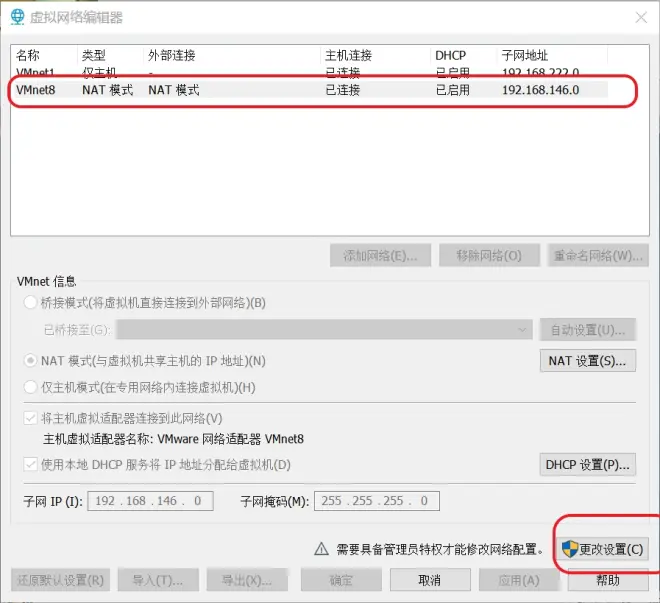Select host-only mode (仅主机模式) radio button
Screen dimensions: 660x603
point(30,387)
